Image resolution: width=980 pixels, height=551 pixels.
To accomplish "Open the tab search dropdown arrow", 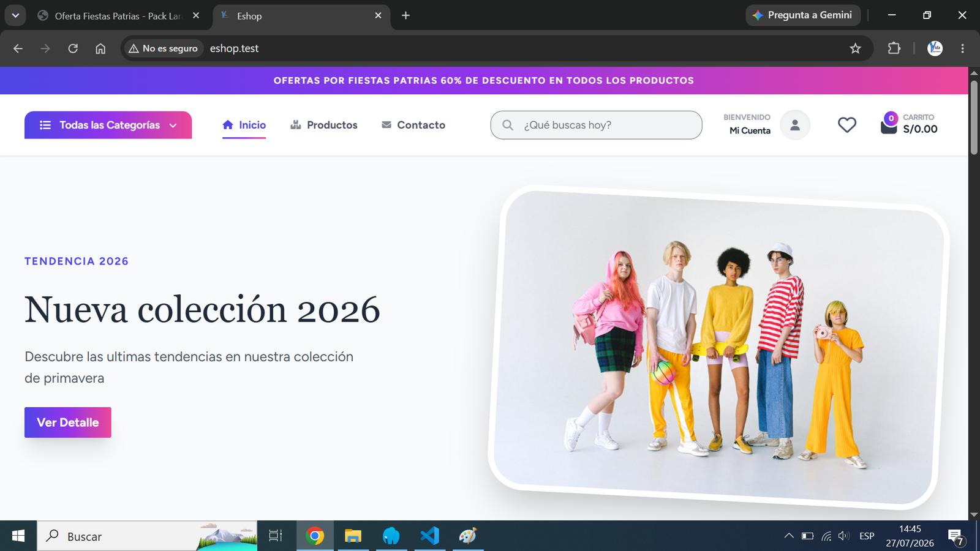I will (x=15, y=15).
